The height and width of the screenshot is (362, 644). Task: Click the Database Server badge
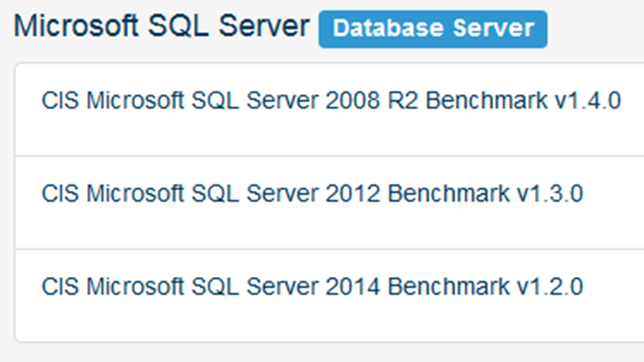click(x=433, y=29)
